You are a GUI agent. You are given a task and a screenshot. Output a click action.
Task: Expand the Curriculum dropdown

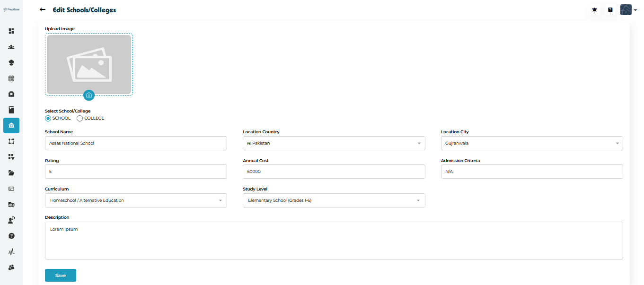pos(136,200)
